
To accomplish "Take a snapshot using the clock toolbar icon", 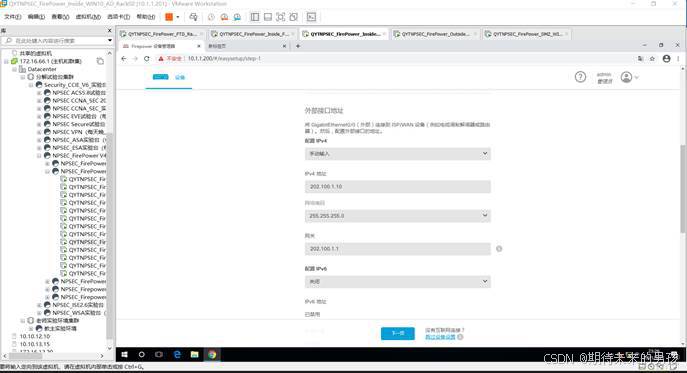I will coord(211,17).
